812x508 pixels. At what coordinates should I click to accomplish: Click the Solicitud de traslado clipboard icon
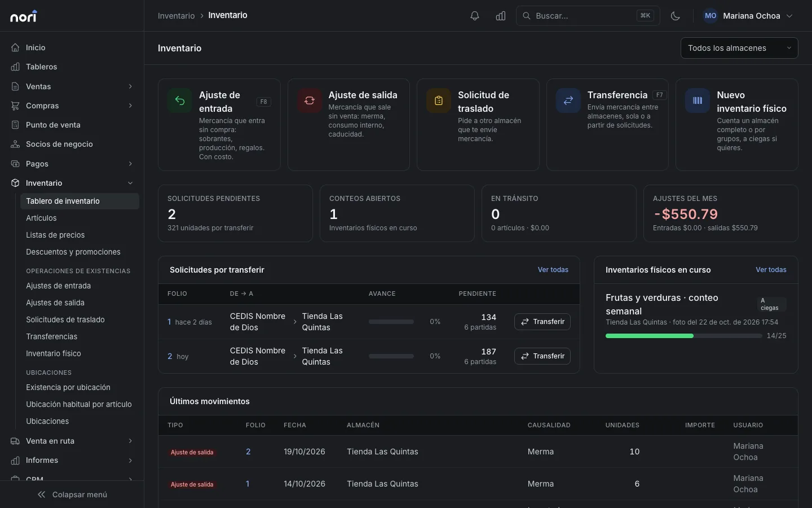pos(439,100)
